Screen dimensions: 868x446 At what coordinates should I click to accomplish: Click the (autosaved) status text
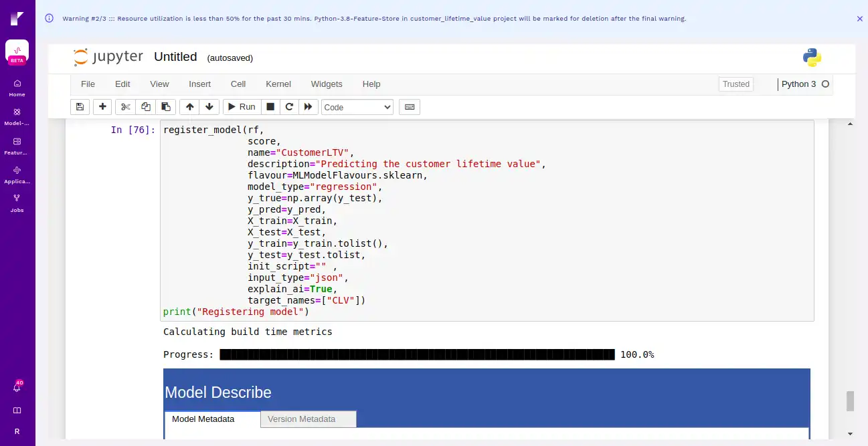[x=230, y=58]
